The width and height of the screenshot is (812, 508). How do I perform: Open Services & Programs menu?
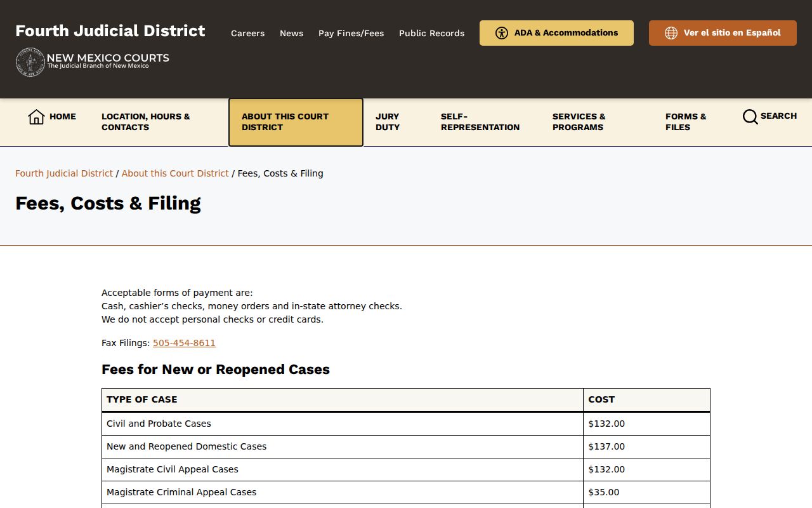point(579,122)
